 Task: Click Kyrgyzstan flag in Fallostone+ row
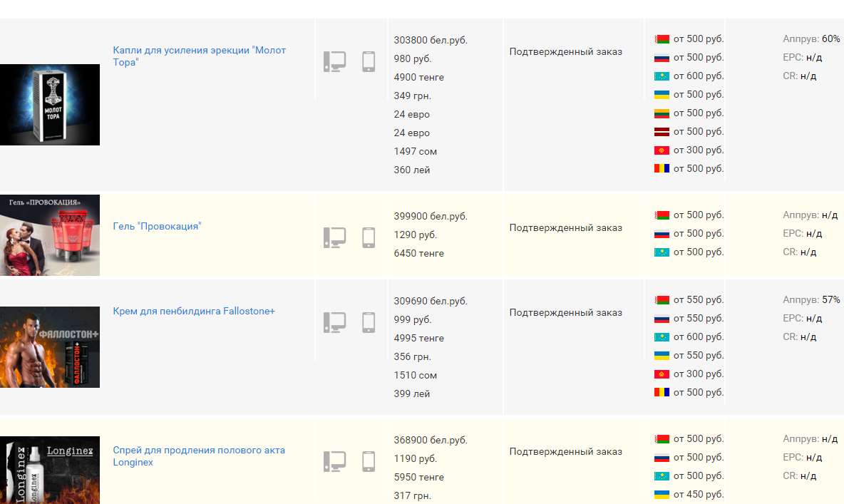662,374
